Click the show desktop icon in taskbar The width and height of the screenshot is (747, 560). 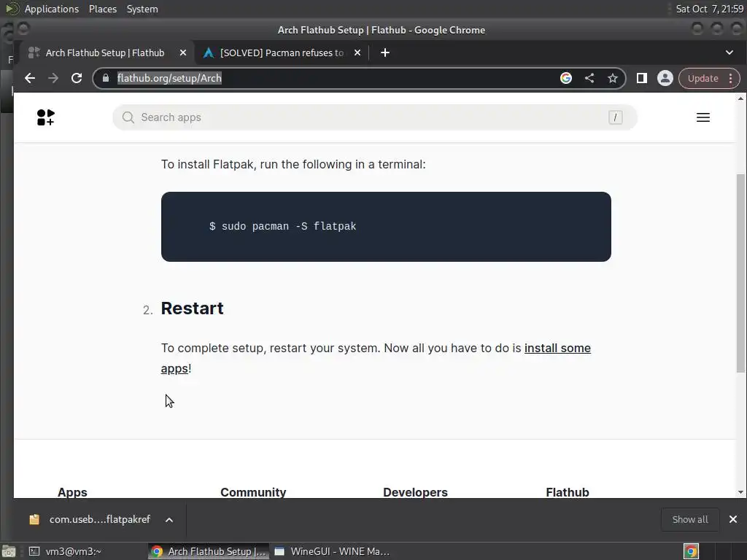coord(9,551)
